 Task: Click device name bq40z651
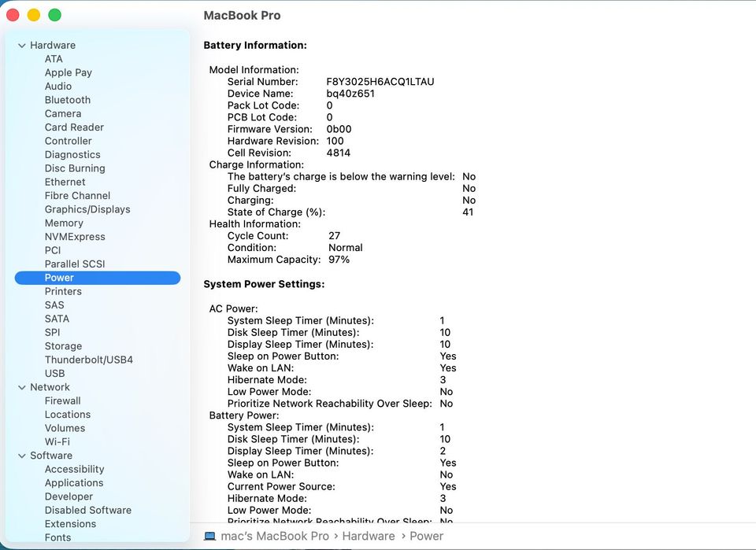click(350, 94)
